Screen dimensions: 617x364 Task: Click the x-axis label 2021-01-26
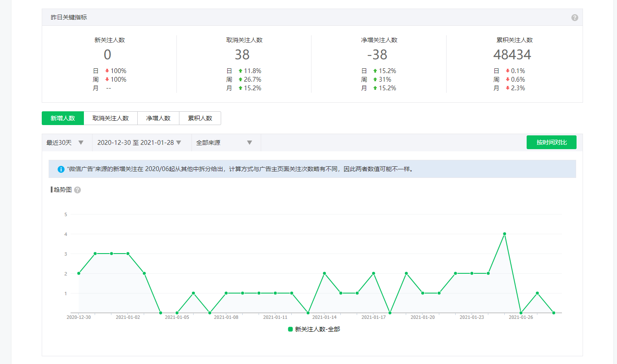click(521, 317)
